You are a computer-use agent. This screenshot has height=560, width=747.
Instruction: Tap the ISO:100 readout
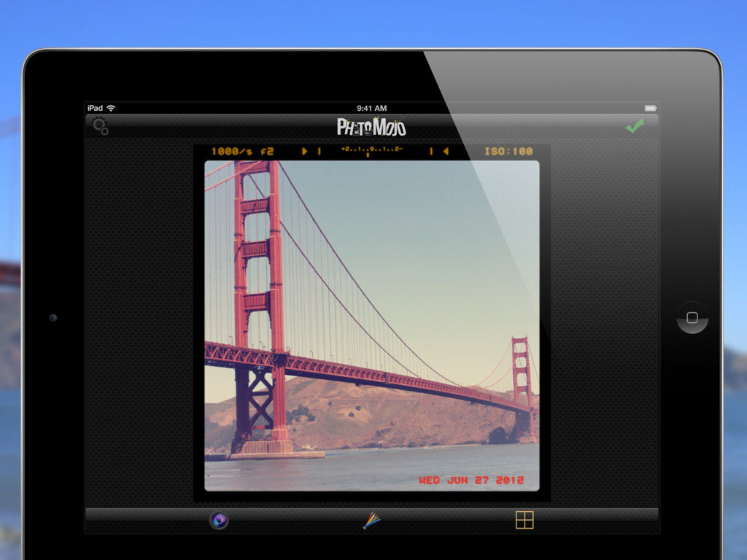pyautogui.click(x=508, y=152)
